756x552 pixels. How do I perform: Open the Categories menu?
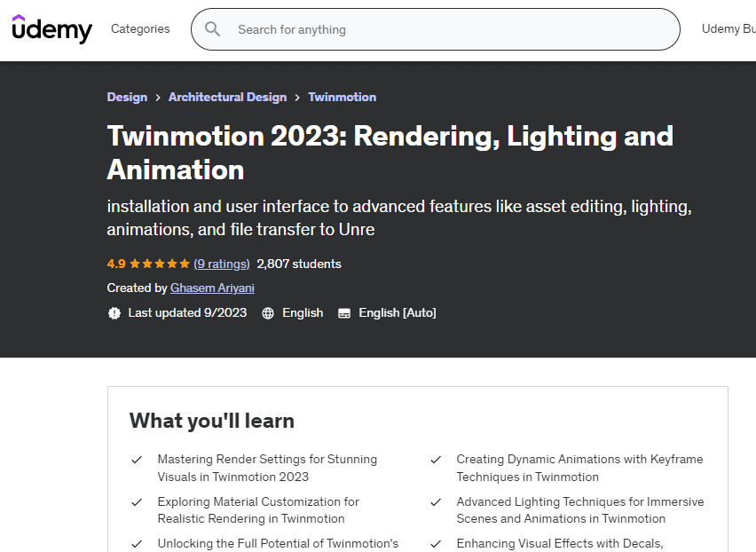coord(140,29)
